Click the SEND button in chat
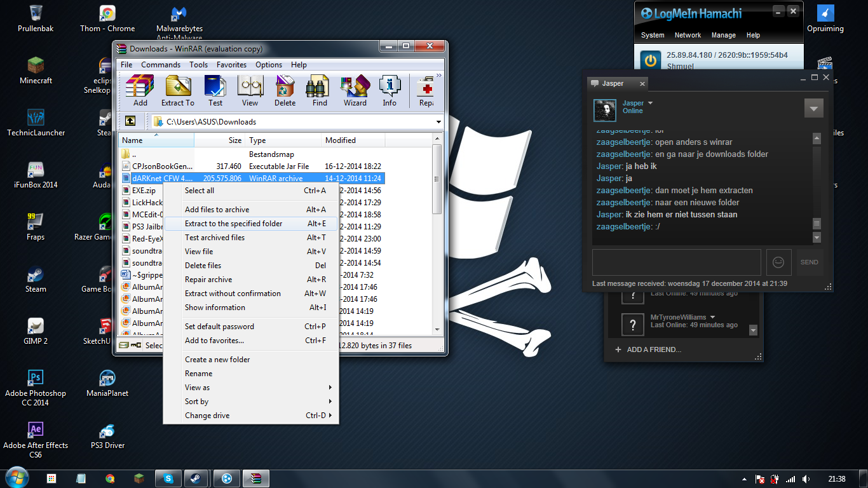868x488 pixels. (810, 262)
